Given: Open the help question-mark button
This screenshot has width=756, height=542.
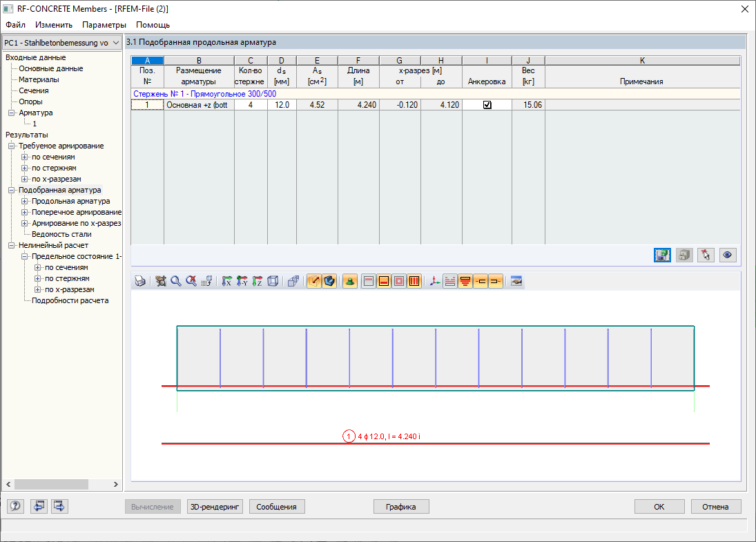Looking at the screenshot, I should (x=15, y=506).
